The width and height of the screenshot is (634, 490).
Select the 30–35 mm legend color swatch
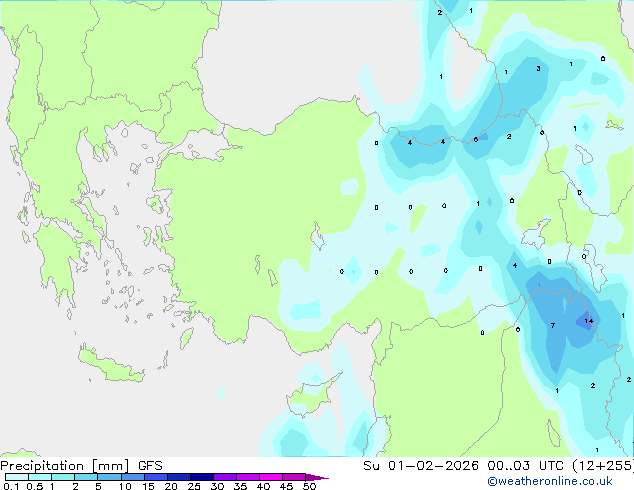(224, 477)
